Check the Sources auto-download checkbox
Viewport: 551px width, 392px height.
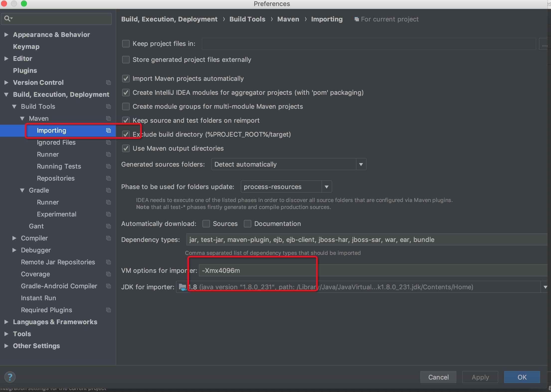coord(206,224)
